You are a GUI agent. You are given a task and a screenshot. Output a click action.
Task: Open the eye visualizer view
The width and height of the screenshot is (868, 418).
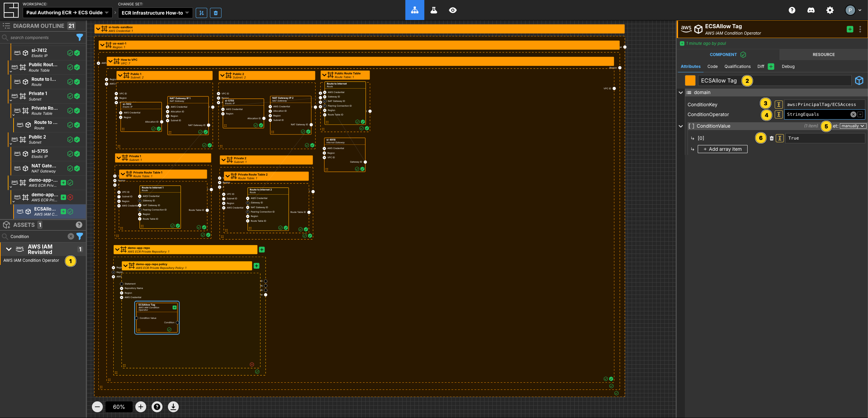click(452, 10)
